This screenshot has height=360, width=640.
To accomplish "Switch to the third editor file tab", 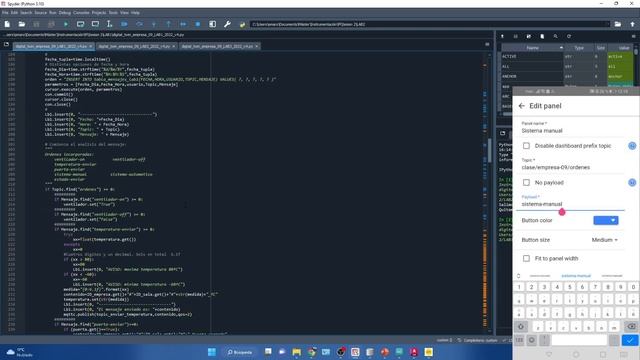I will [x=220, y=47].
